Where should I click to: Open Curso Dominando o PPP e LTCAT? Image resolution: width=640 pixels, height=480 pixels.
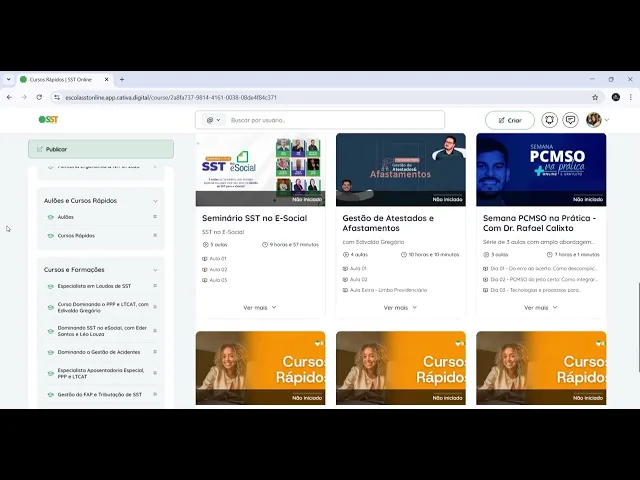pyautogui.click(x=103, y=307)
